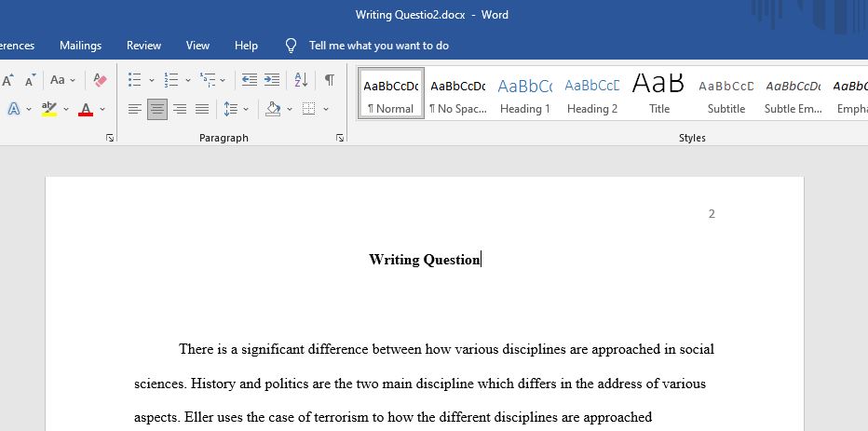The image size is (868, 431).
Task: Expand numbering library dropdown arrow
Action: pos(187,80)
